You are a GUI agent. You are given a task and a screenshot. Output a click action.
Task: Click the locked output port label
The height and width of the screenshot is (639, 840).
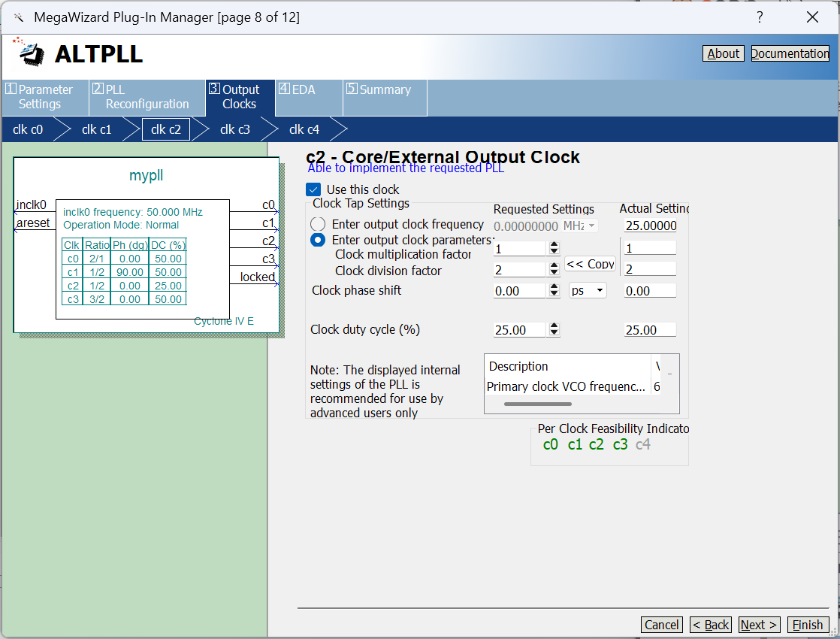[258, 277]
